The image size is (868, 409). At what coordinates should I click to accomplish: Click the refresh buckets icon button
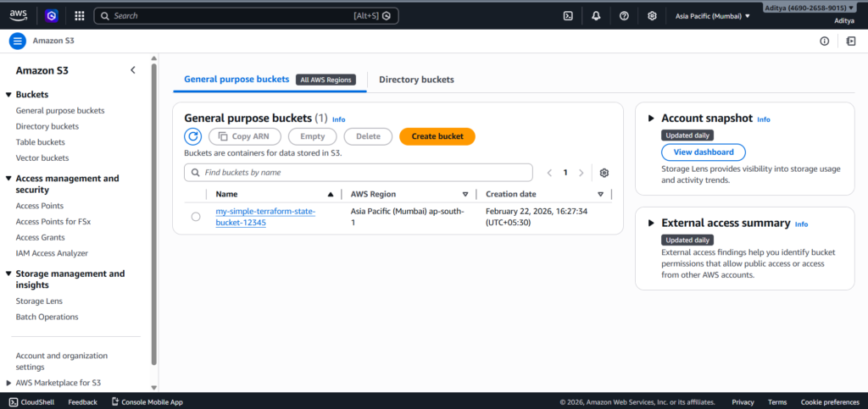tap(193, 136)
